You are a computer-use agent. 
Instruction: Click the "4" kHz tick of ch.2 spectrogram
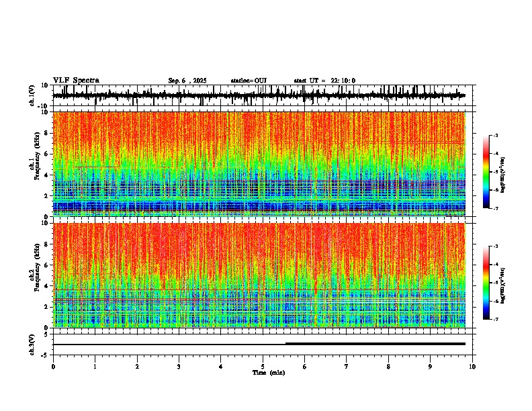tap(46, 286)
